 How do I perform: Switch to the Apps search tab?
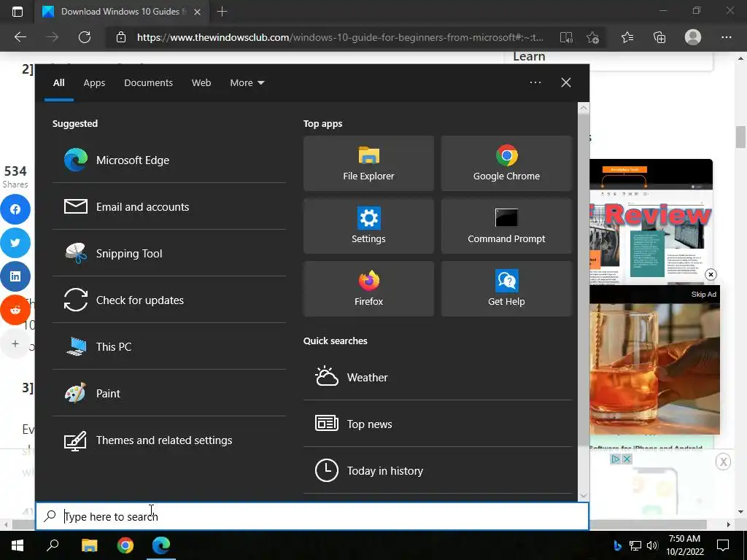tap(94, 83)
